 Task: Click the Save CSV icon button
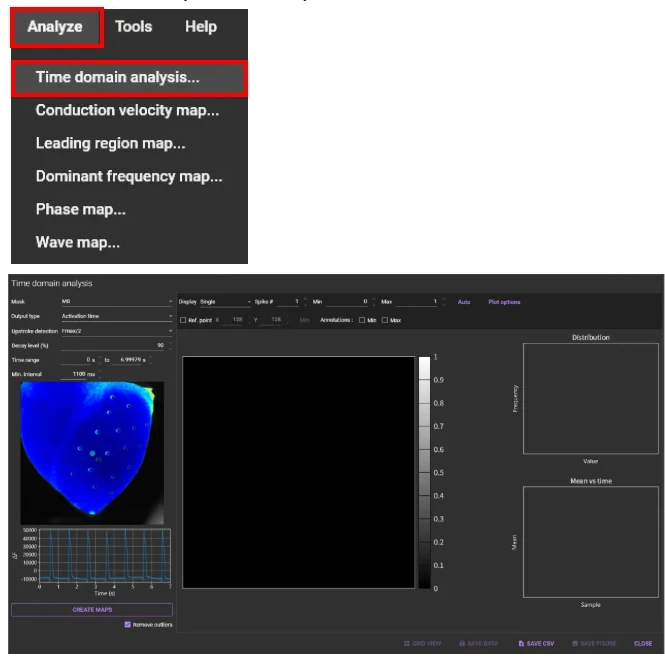pos(539,643)
